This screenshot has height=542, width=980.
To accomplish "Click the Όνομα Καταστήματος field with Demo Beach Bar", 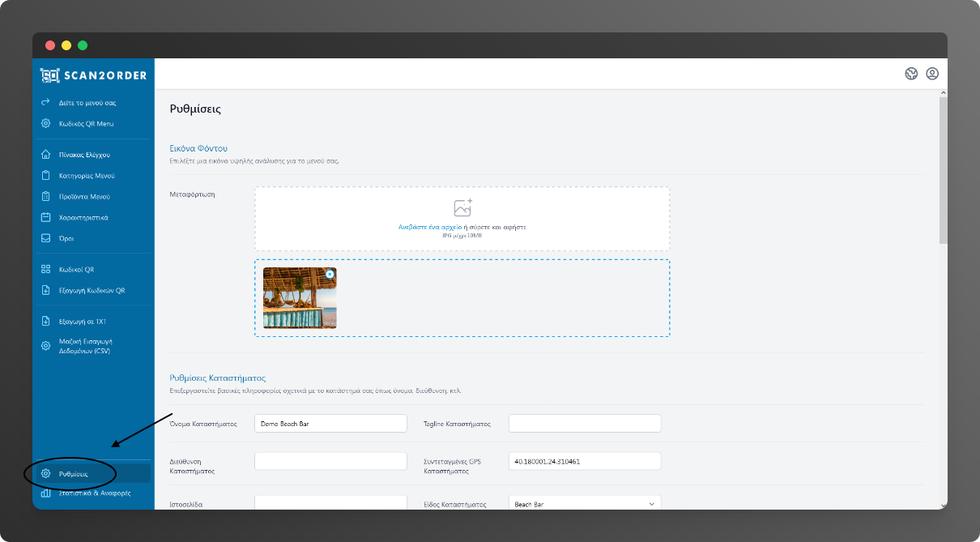I will [330, 424].
